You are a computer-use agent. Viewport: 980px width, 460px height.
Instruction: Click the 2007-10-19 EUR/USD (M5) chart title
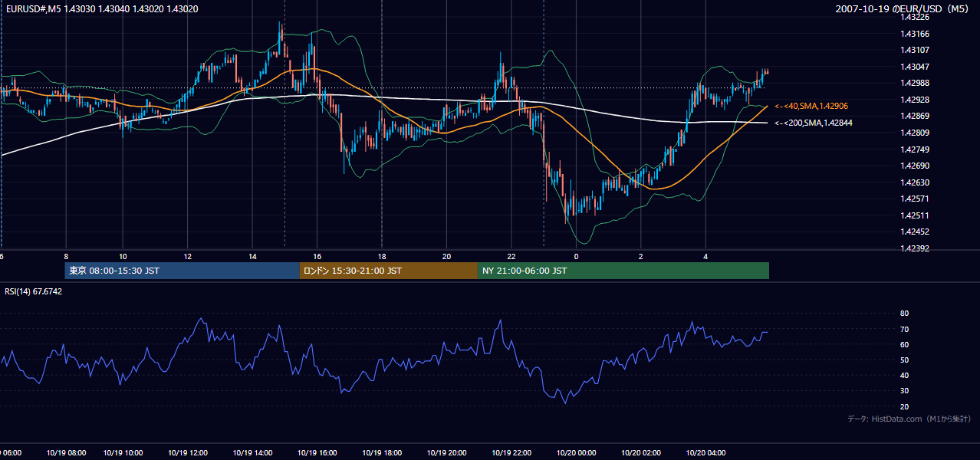pyautogui.click(x=903, y=8)
